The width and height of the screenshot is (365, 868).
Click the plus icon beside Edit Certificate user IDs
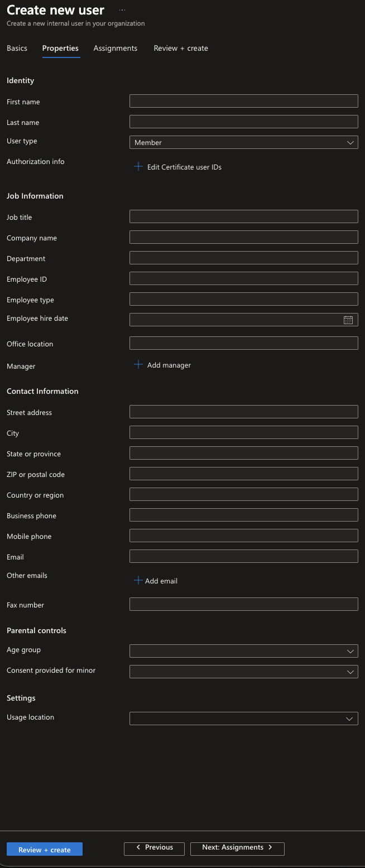138,167
